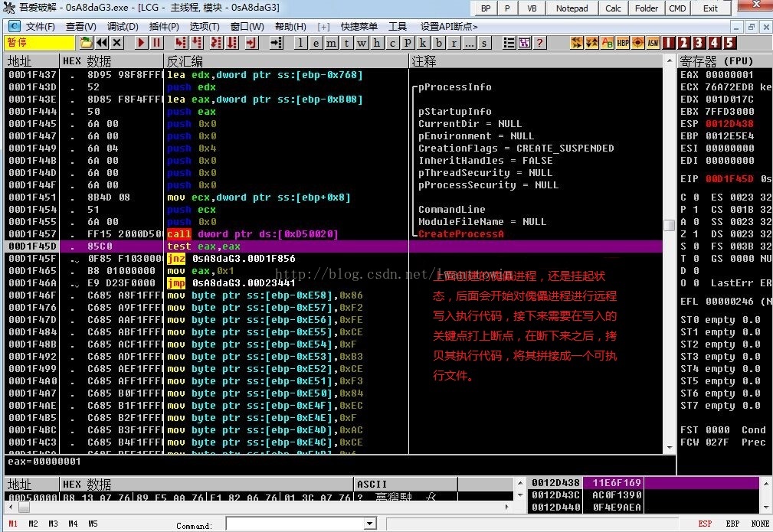Close the debugged program with the X icon
773x532 pixels.
click(117, 43)
